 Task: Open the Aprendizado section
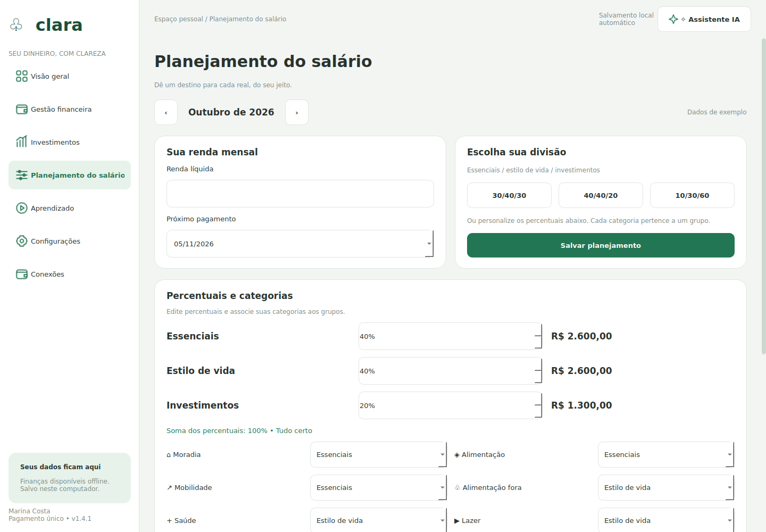pos(70,208)
